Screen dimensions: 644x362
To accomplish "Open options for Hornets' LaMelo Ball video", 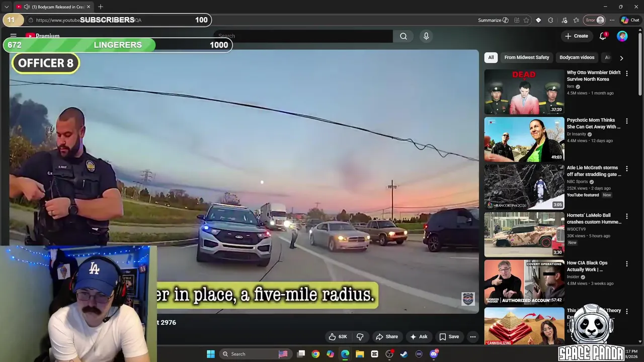I will 627,216.
